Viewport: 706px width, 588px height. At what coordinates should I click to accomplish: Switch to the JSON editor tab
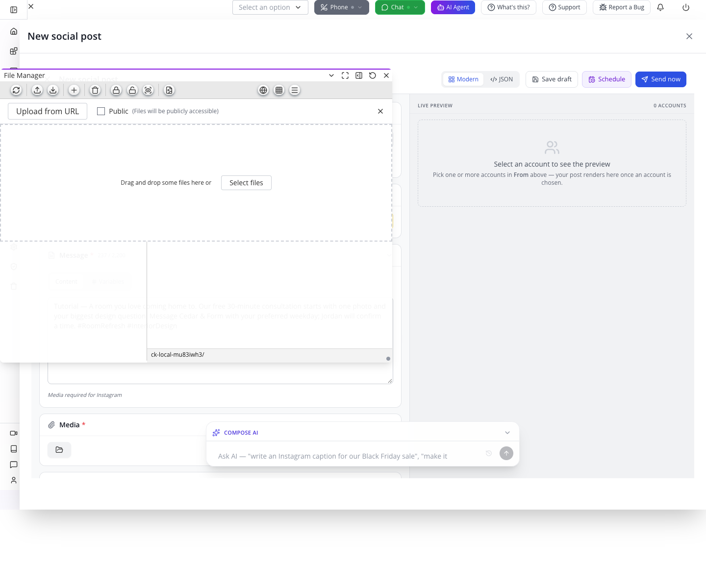click(x=502, y=79)
